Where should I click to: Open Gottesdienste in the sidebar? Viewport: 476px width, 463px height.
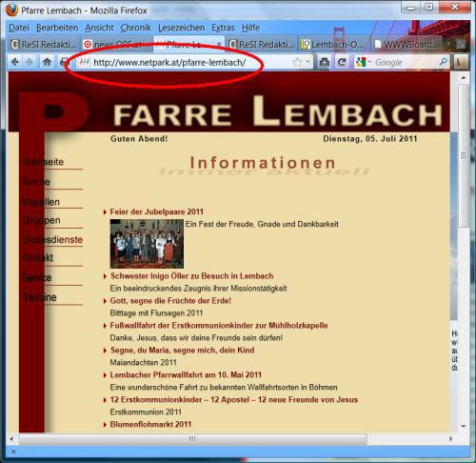(x=52, y=240)
